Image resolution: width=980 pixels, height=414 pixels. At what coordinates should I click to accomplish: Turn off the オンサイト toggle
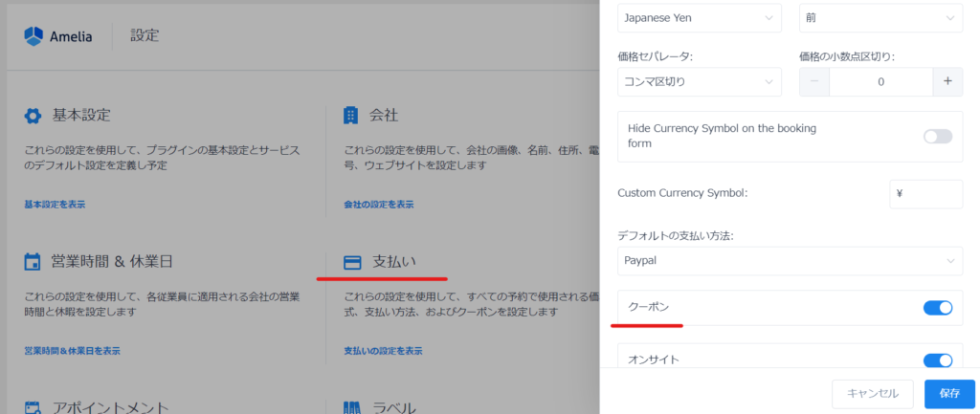938,360
